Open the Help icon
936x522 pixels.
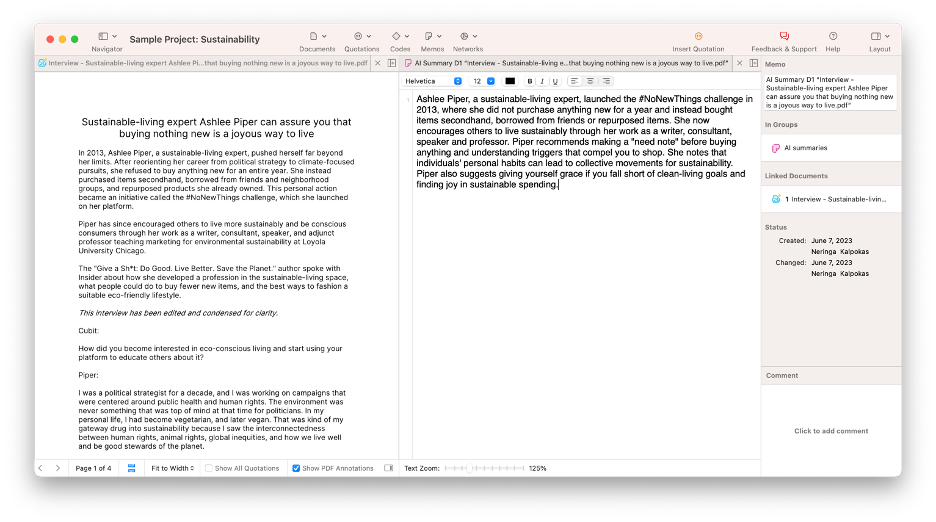click(x=832, y=37)
